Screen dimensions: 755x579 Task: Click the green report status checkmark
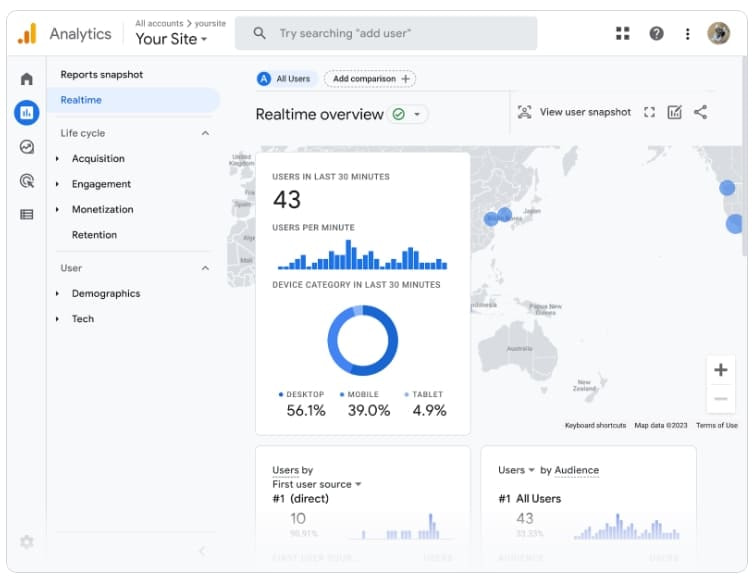tap(399, 114)
